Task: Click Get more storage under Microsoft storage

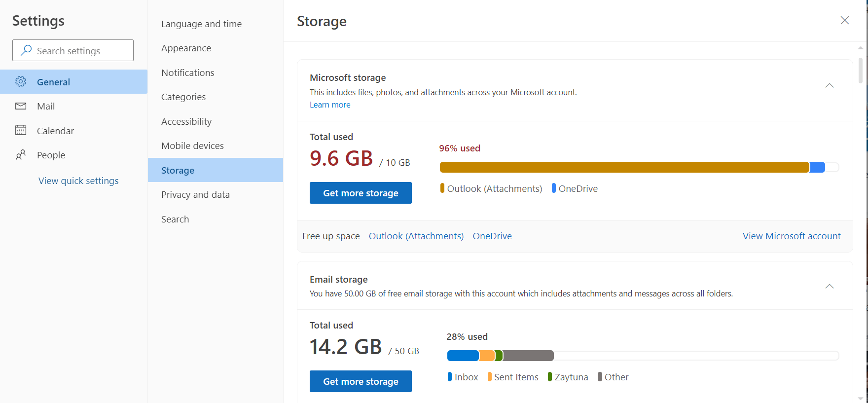Action: coord(361,193)
